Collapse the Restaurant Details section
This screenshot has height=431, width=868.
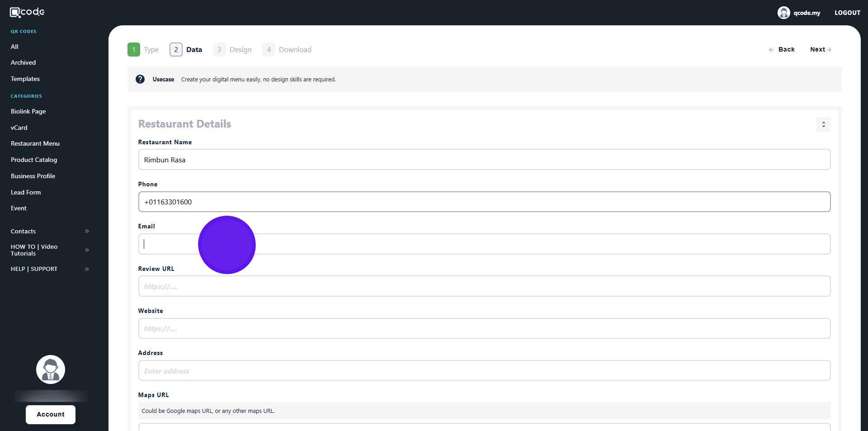pos(823,124)
